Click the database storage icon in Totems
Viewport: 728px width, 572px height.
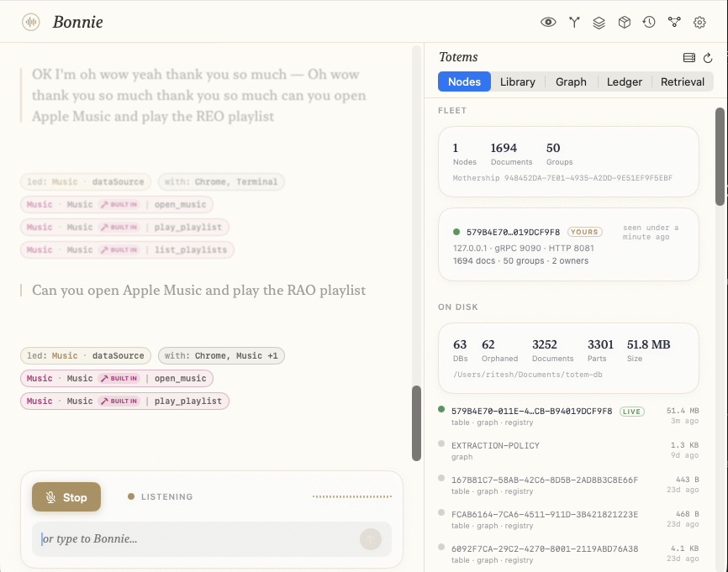pyautogui.click(x=689, y=57)
